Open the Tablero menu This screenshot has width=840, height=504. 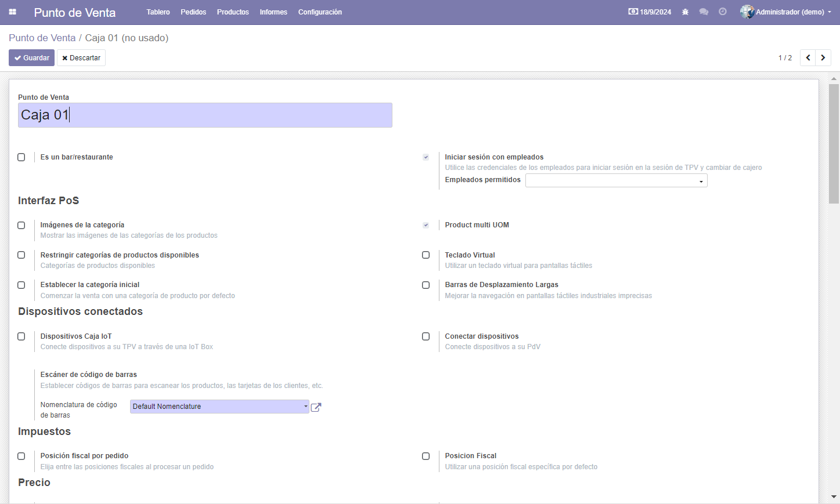click(x=158, y=12)
